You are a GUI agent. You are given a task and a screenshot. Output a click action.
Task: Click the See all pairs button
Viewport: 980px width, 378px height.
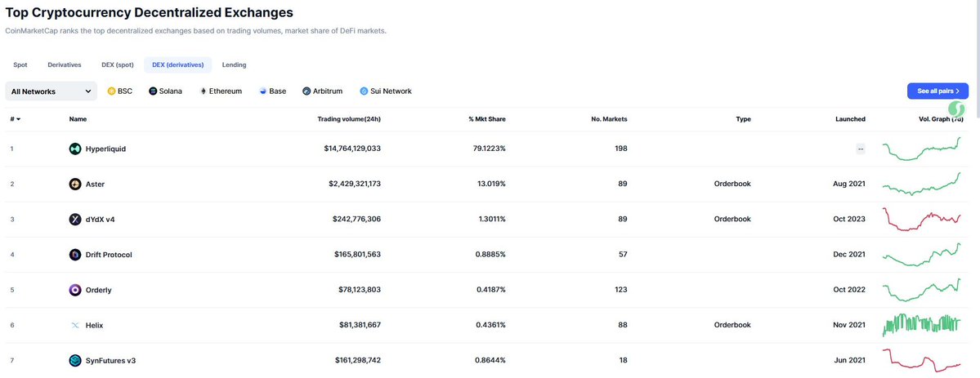937,91
